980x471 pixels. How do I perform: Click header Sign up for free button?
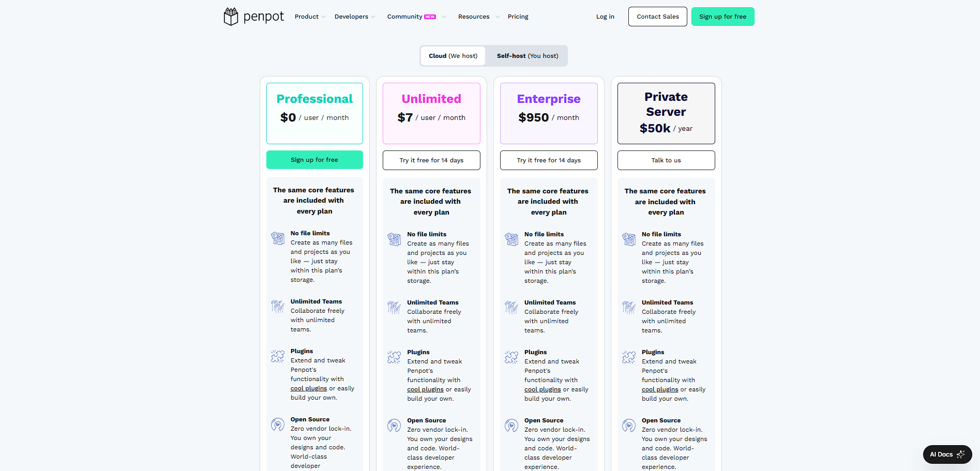coord(723,17)
